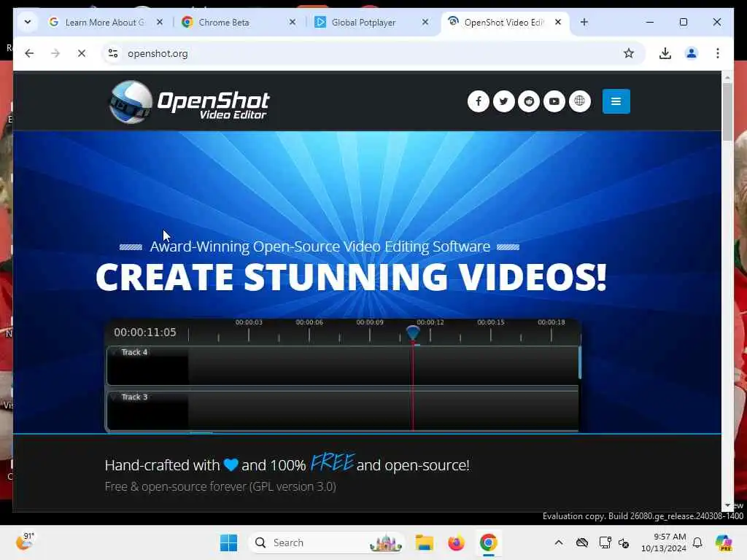Open weather widget showing 91°
This screenshot has width=747, height=560.
click(x=26, y=541)
